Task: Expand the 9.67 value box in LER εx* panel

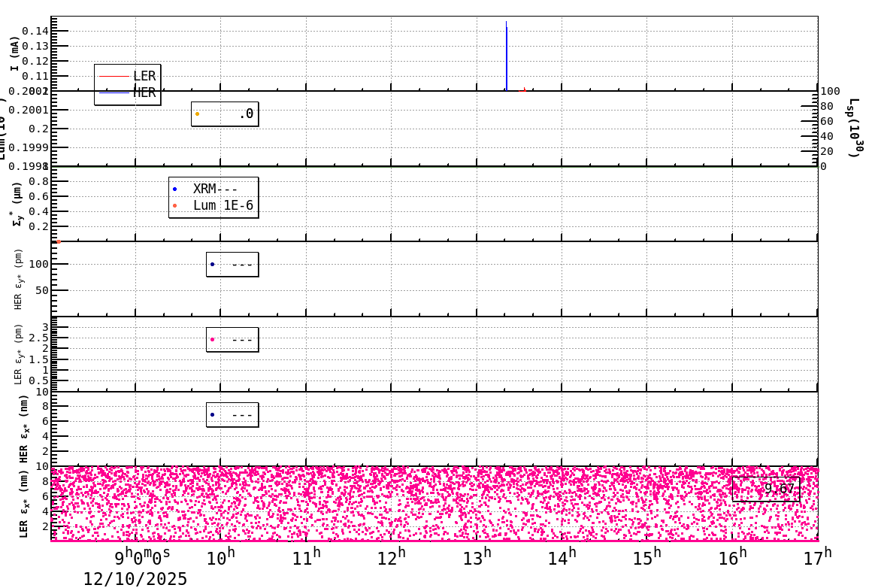Action: (x=765, y=487)
